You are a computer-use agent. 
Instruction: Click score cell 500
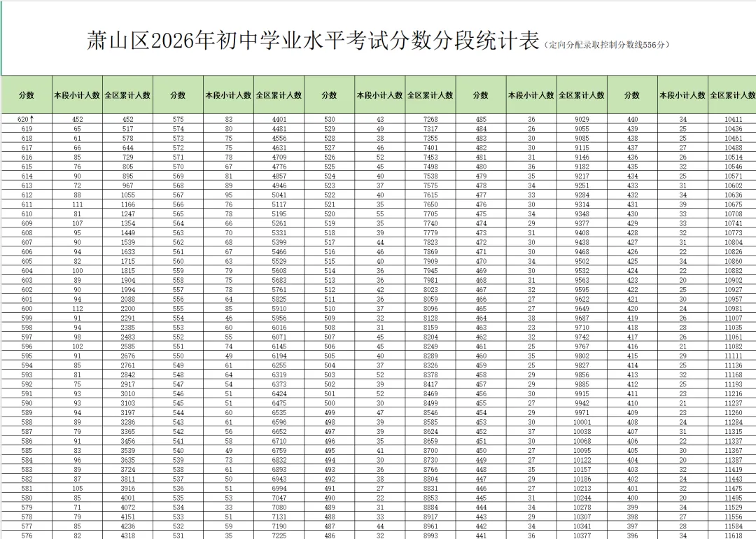pos(329,403)
